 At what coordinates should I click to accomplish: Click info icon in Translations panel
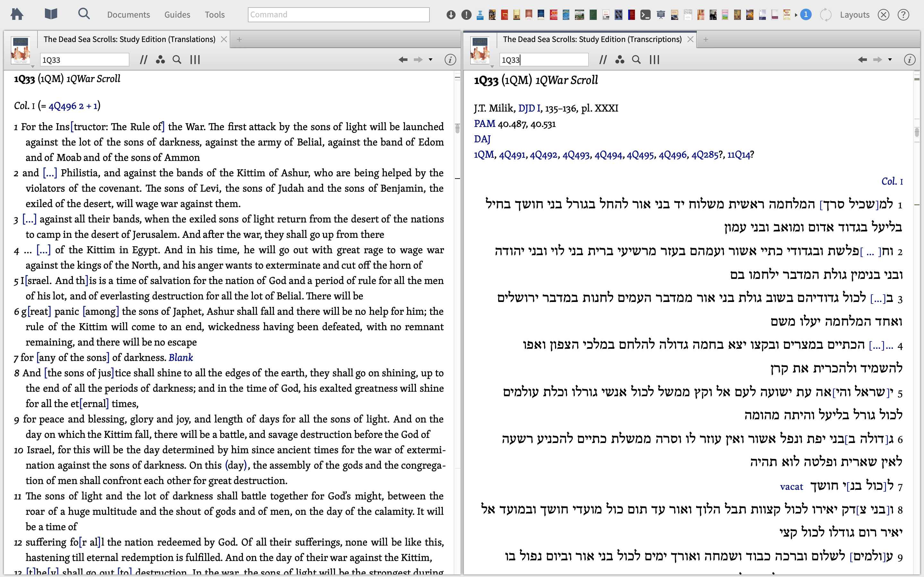(450, 60)
